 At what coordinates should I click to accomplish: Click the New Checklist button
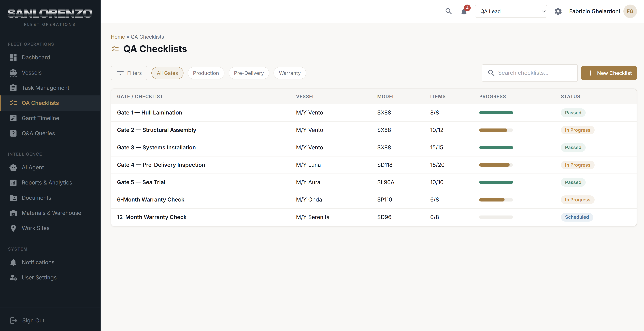pos(609,73)
